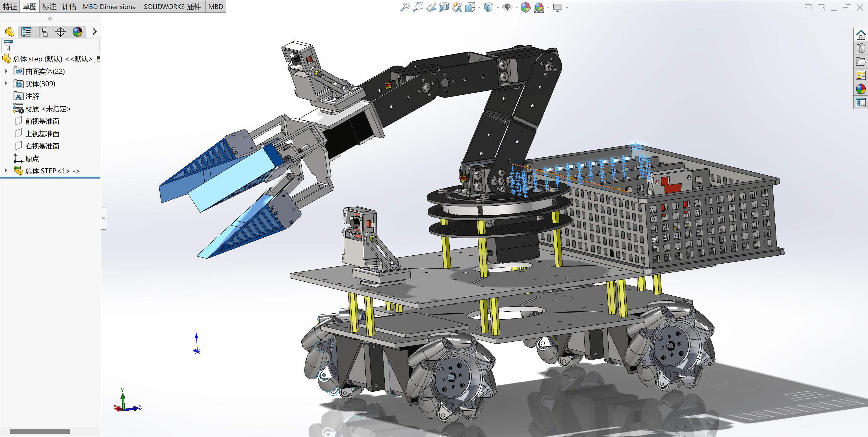This screenshot has height=437, width=868.
Task: Click the left split-pane button
Action: click(808, 7)
